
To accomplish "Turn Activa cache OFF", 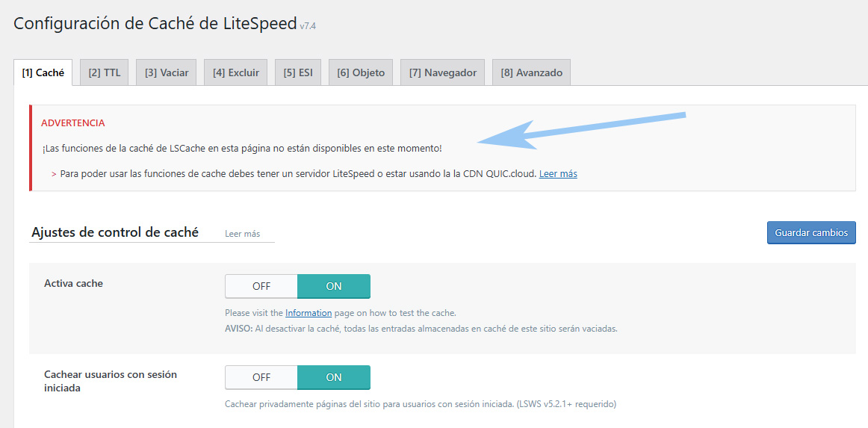I will click(x=261, y=286).
